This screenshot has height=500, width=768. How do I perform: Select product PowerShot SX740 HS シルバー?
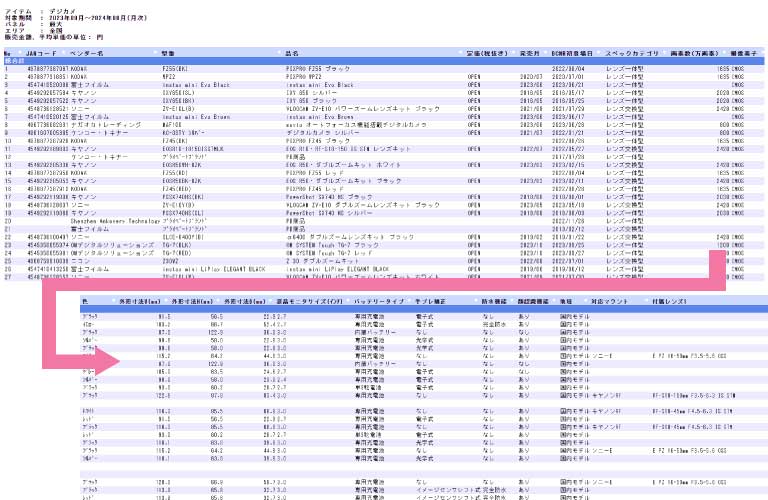pyautogui.click(x=329, y=213)
